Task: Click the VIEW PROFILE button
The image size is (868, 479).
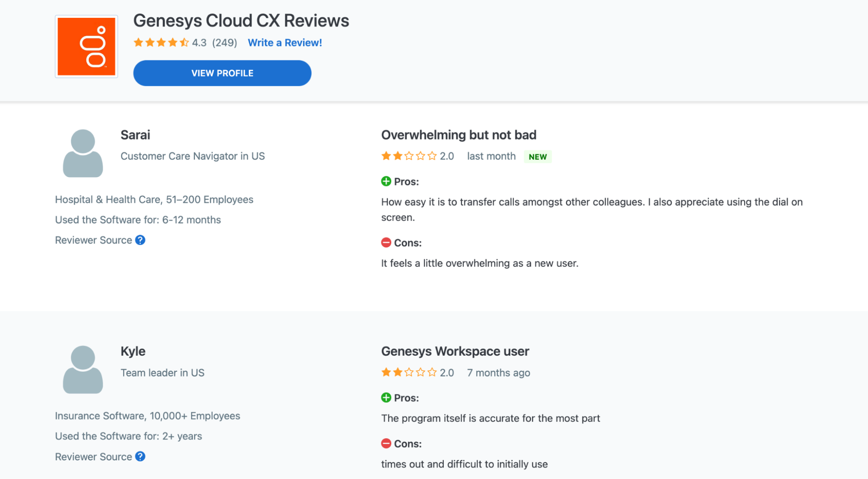Action: [222, 73]
